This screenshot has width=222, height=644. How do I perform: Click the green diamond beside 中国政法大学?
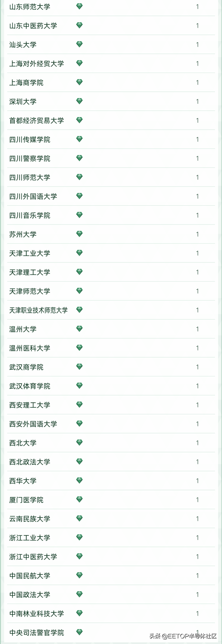tap(79, 594)
